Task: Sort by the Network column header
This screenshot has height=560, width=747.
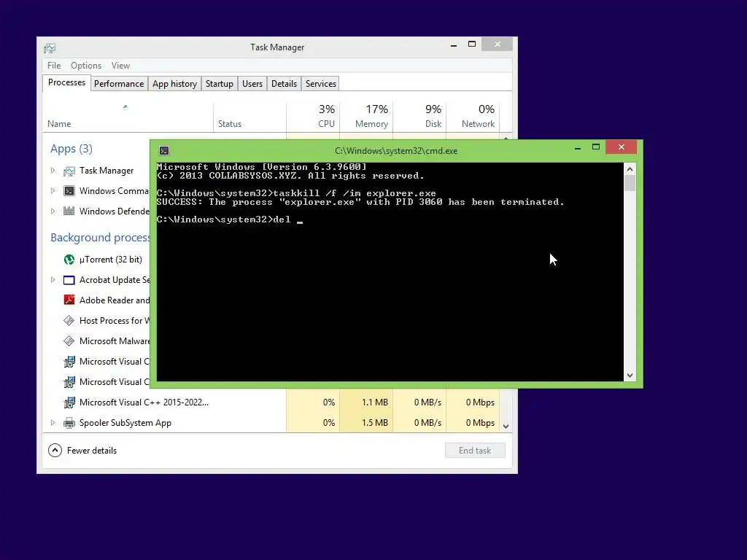Action: click(473, 117)
